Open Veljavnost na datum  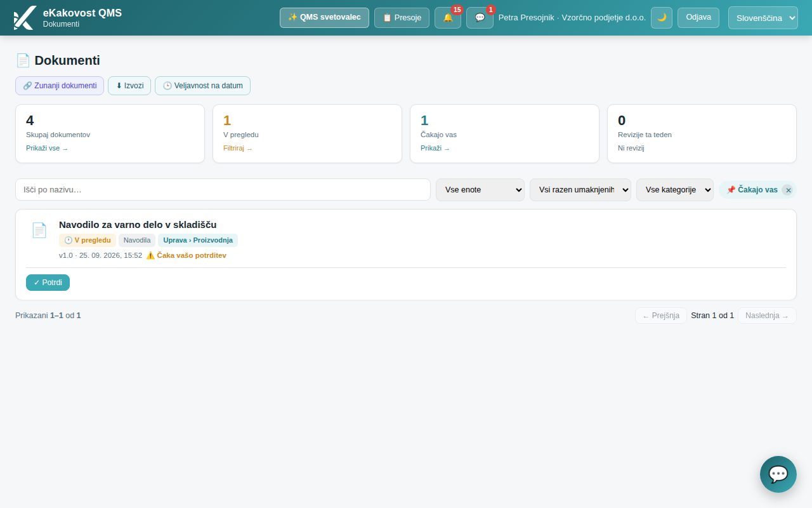[x=203, y=86]
